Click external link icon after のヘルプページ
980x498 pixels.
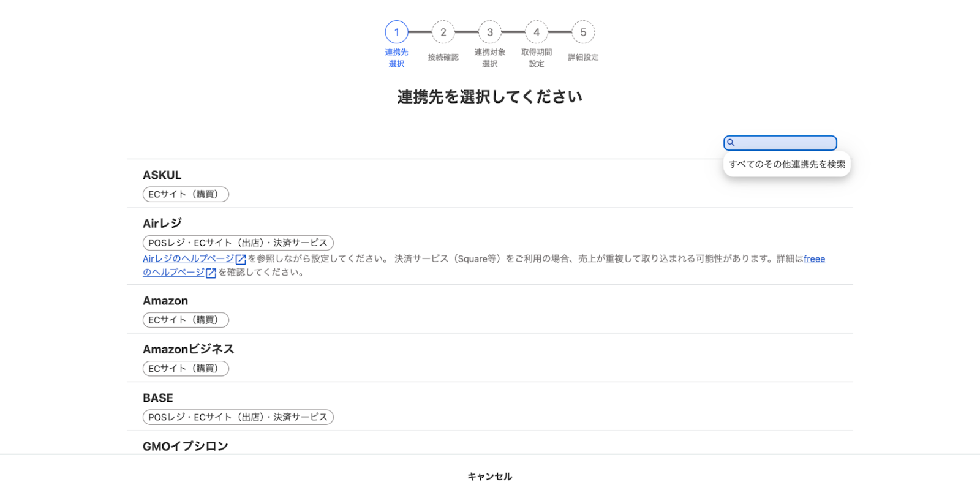(x=211, y=273)
